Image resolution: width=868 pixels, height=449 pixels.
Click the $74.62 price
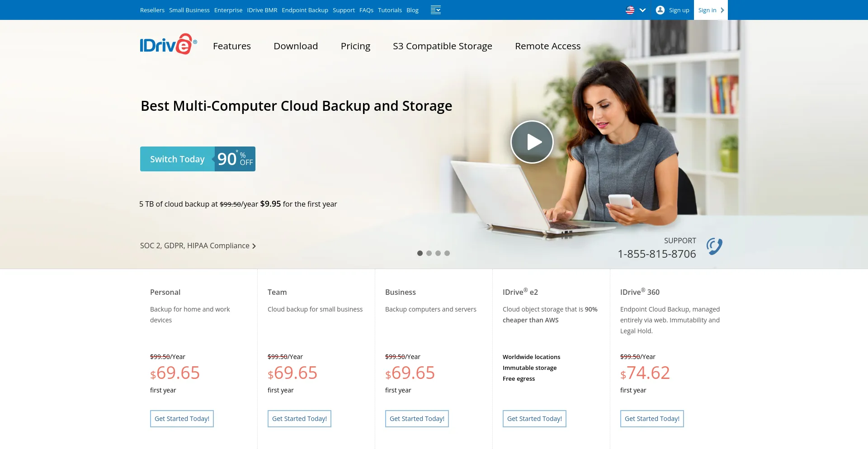point(645,373)
